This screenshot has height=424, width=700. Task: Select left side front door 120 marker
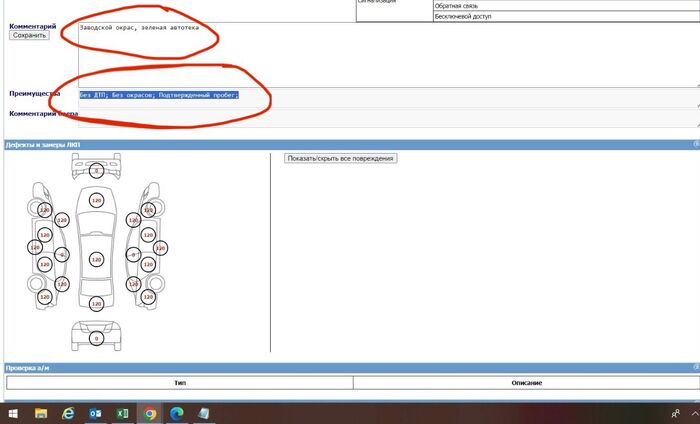point(45,235)
